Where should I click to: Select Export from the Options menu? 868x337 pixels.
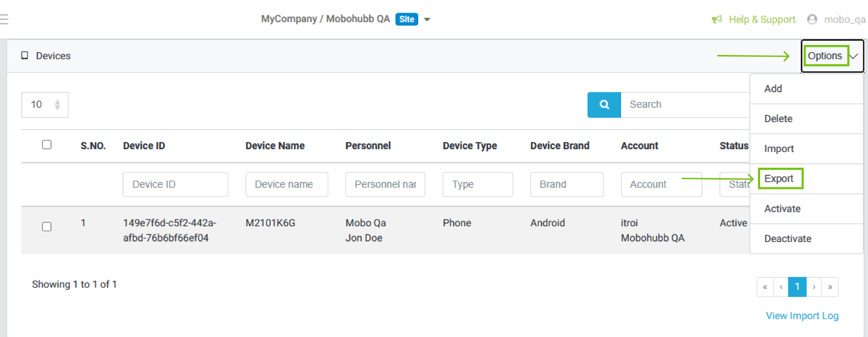click(778, 179)
